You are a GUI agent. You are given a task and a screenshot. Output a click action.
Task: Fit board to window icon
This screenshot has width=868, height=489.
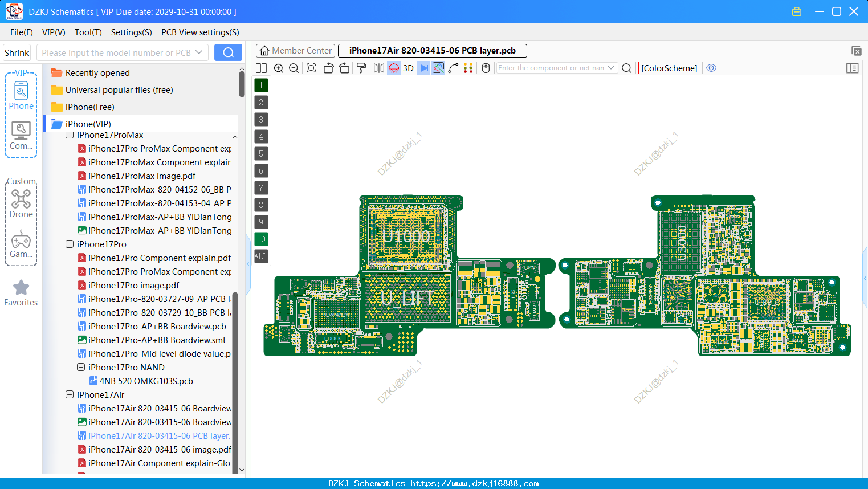[x=311, y=68]
